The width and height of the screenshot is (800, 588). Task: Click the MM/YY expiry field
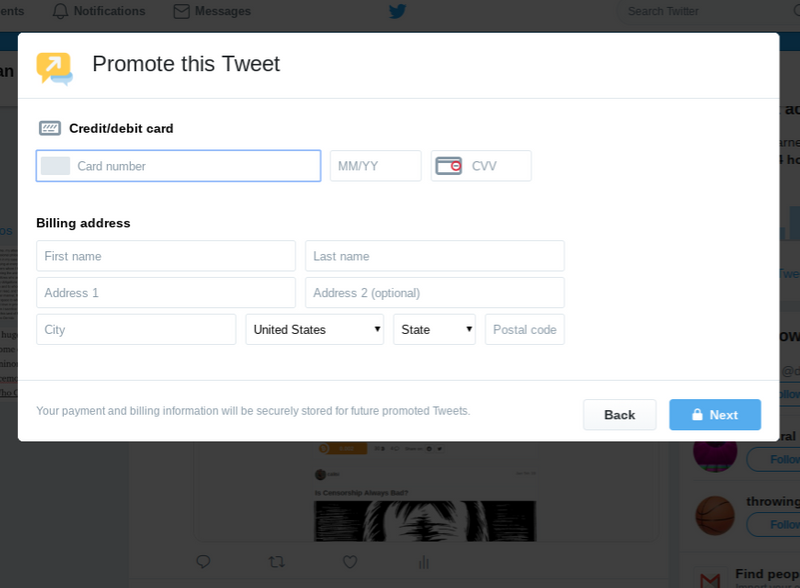(x=376, y=166)
